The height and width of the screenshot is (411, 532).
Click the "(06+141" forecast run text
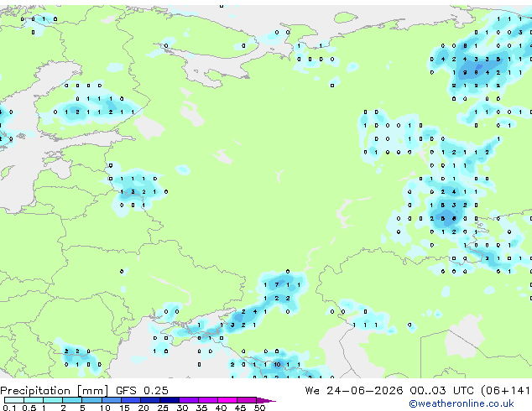click(x=505, y=391)
